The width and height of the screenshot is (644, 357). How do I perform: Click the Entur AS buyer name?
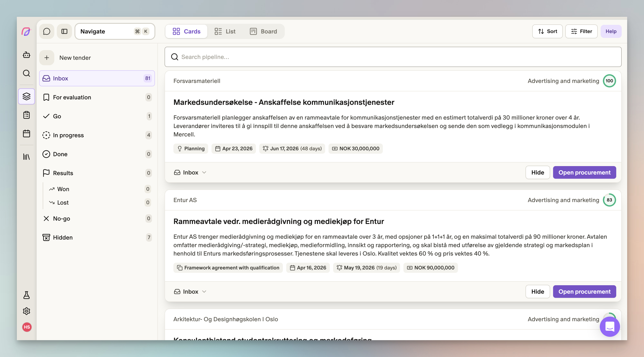(x=185, y=200)
